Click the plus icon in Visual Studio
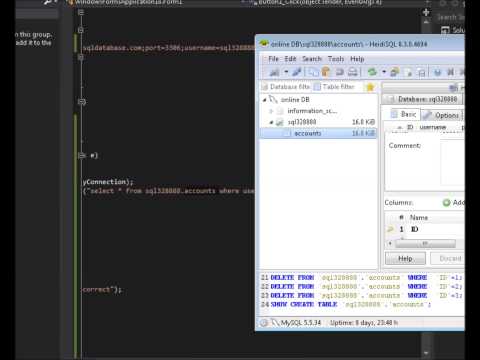Viewport: 480px width, 360px height. (426, 13)
